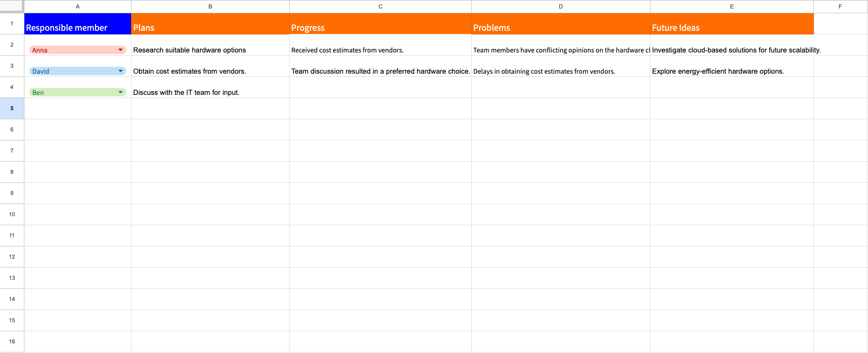
Task: Click cell 'Discuss with the IT team for input.'
Action: (210, 87)
